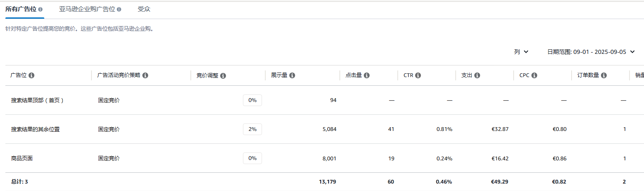This screenshot has width=644, height=191.
Task: Edit the 2% bid adjustment for 搜索结果的其余位置
Action: click(x=252, y=129)
